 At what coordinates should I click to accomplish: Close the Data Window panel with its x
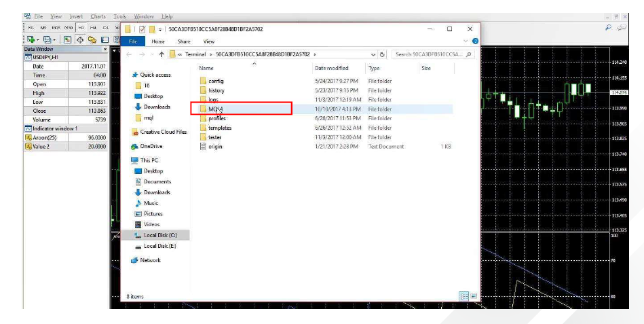105,50
